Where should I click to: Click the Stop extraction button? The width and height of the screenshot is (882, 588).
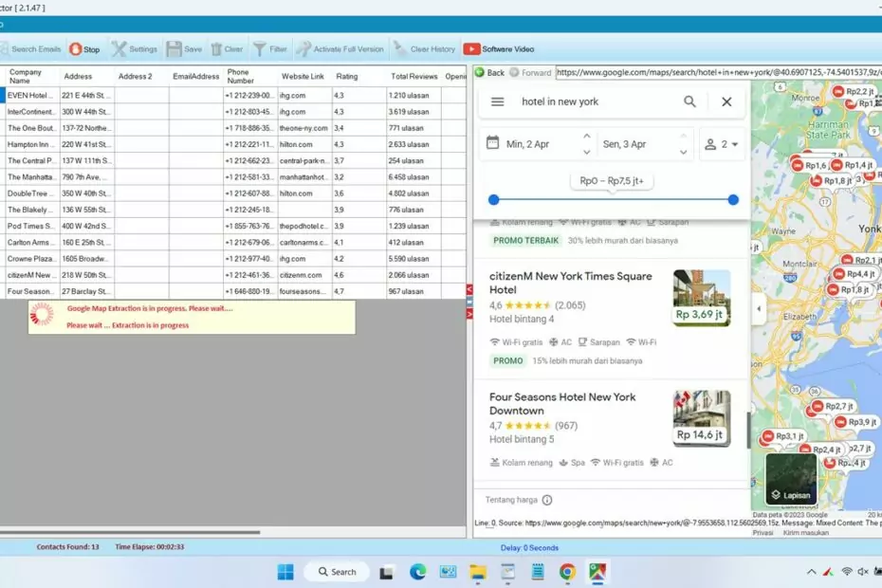tap(85, 49)
